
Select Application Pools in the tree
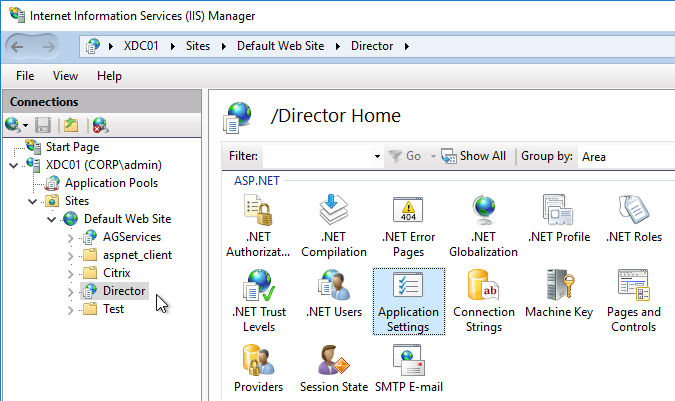111,183
